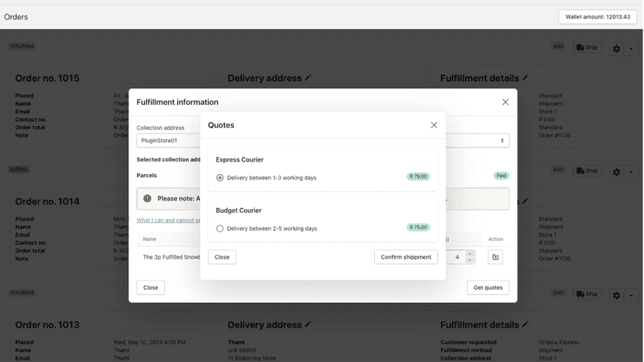Click the Order no. 1014 heading

click(47, 201)
